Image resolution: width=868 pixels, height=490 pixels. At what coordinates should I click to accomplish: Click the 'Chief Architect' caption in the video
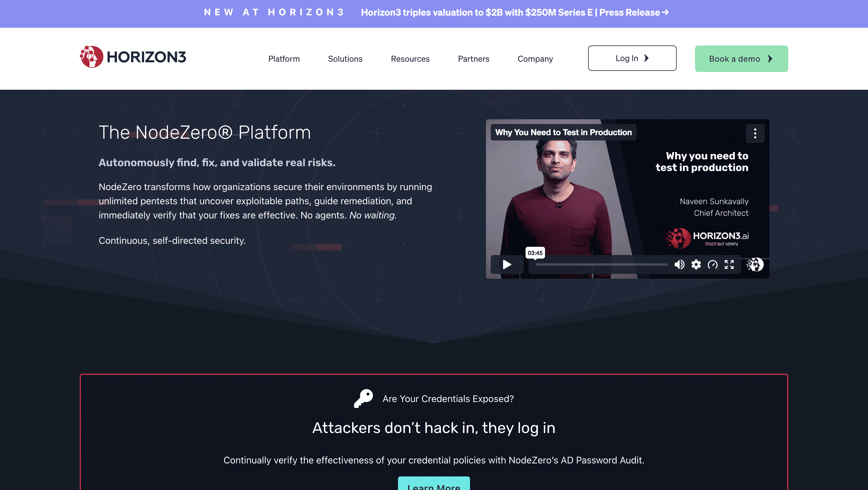(x=721, y=213)
